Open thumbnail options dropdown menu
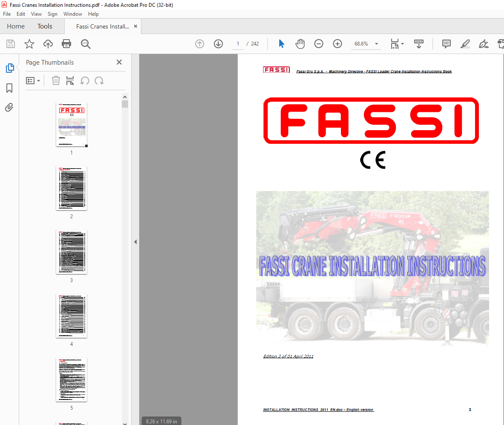This screenshot has height=425, width=504. [x=33, y=81]
